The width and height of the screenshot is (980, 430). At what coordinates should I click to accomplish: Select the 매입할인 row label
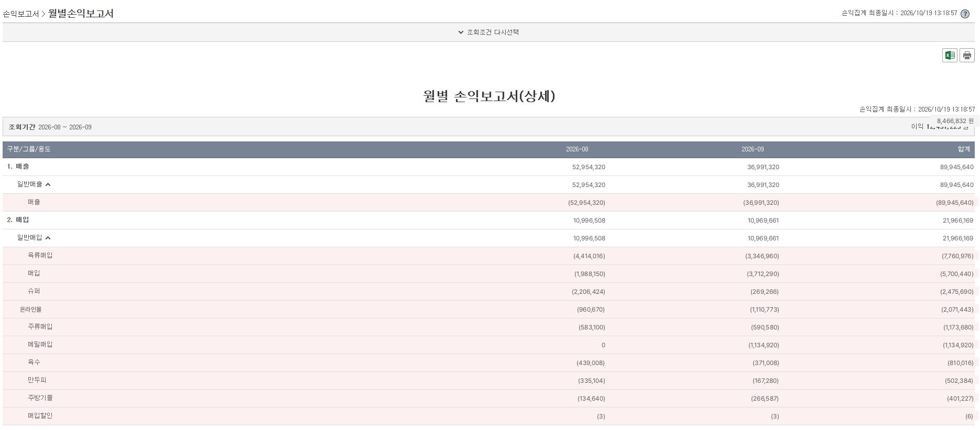[x=40, y=416]
